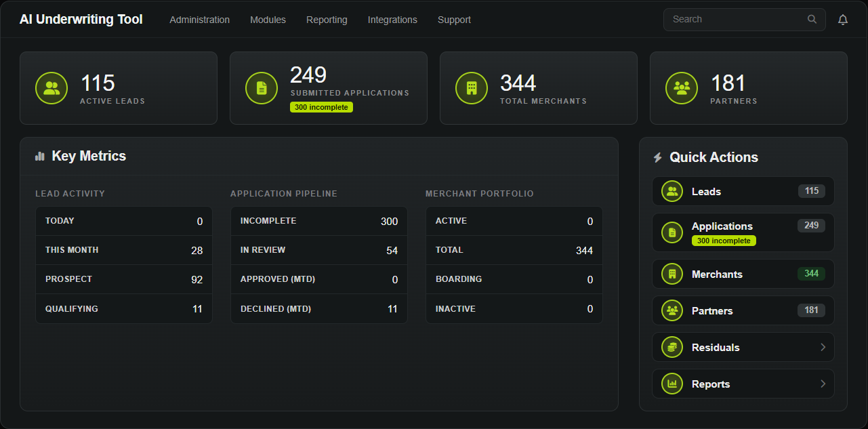
Task: Select the PROSPECT row
Action: pos(124,279)
